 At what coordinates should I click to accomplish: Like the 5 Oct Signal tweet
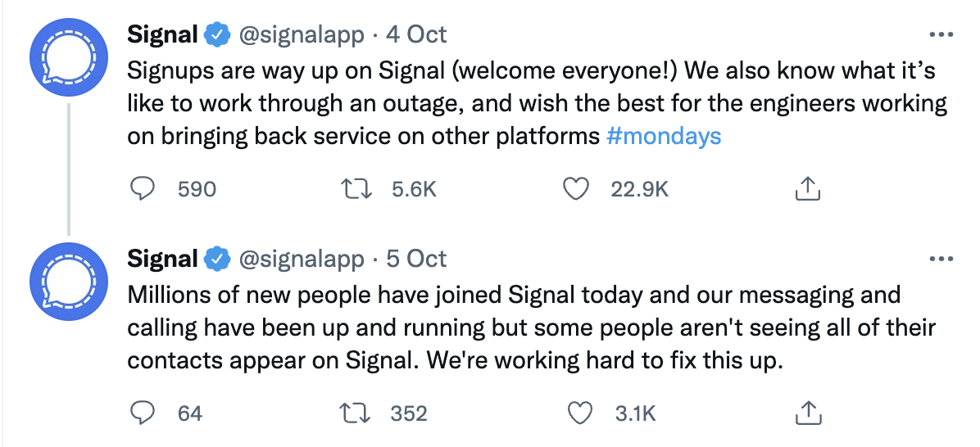coord(580,413)
